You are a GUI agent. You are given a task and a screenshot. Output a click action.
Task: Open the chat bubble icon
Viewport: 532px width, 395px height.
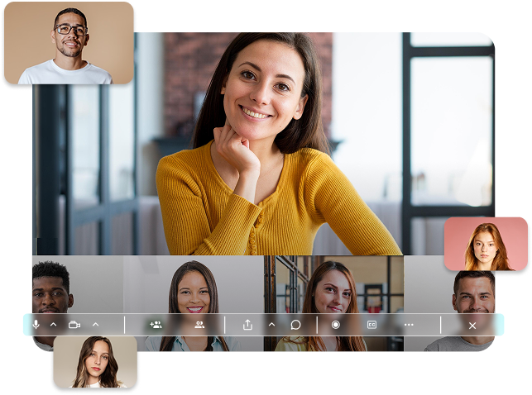click(295, 325)
